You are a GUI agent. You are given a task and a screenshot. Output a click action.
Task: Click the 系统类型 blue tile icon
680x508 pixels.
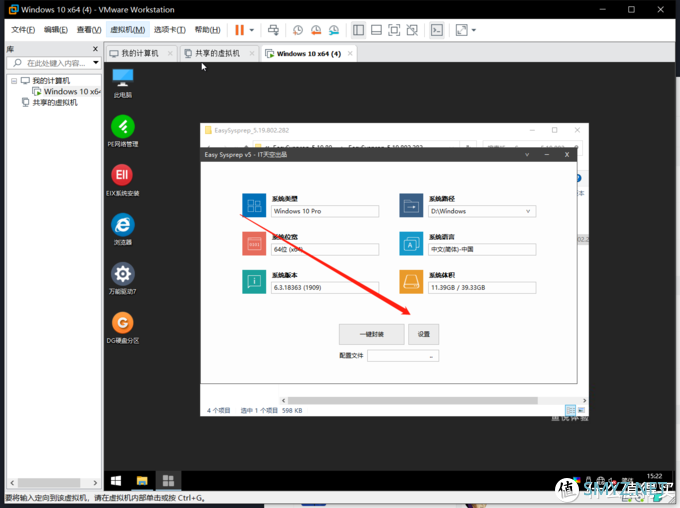pos(254,205)
